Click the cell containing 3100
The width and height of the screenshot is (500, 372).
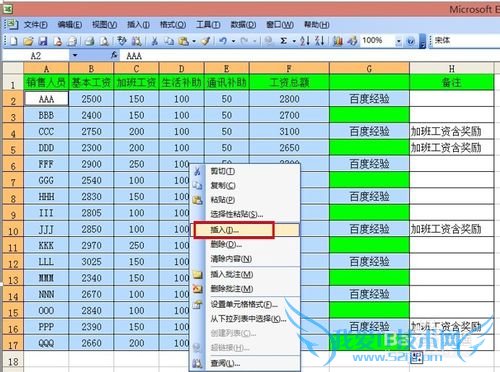click(x=289, y=132)
